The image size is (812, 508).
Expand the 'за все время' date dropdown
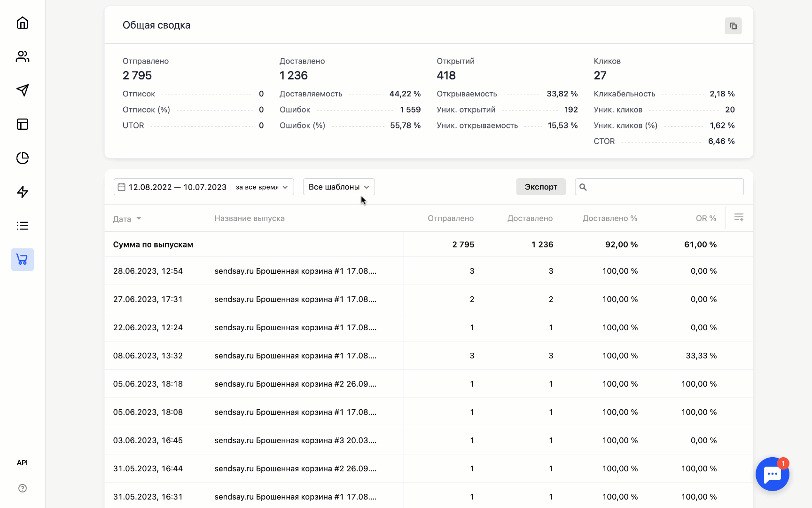click(261, 187)
